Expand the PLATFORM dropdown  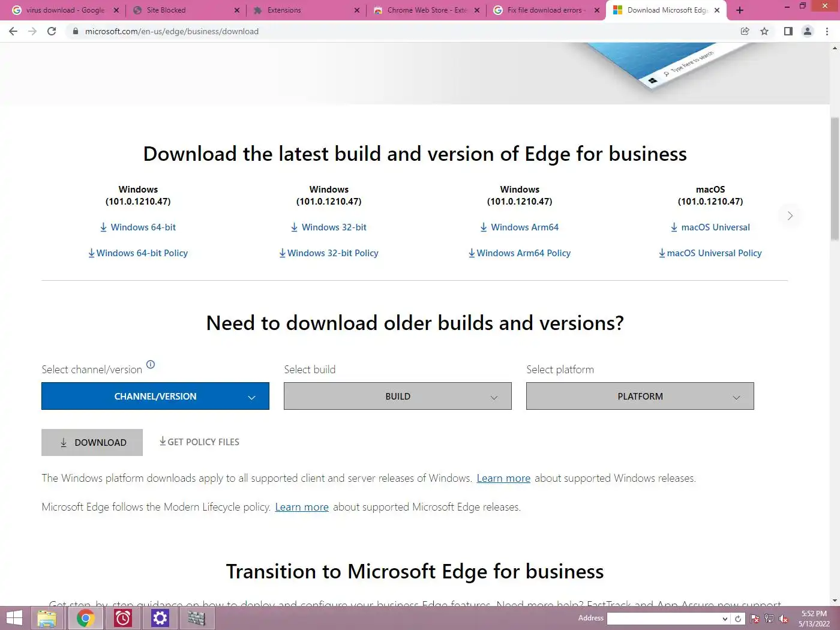[640, 396]
